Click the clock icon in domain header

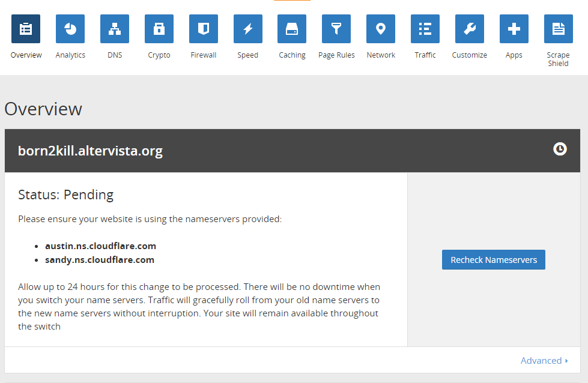pyautogui.click(x=560, y=149)
